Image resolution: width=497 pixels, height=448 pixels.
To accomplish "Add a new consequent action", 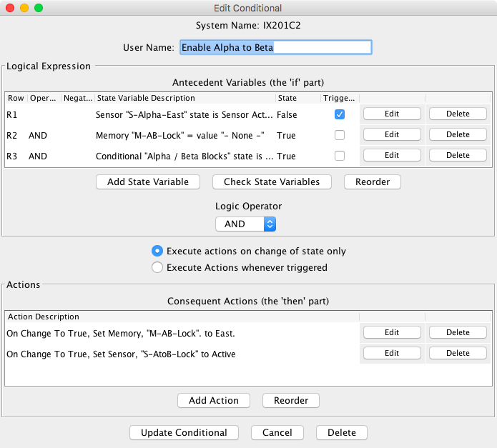I will coord(213,400).
